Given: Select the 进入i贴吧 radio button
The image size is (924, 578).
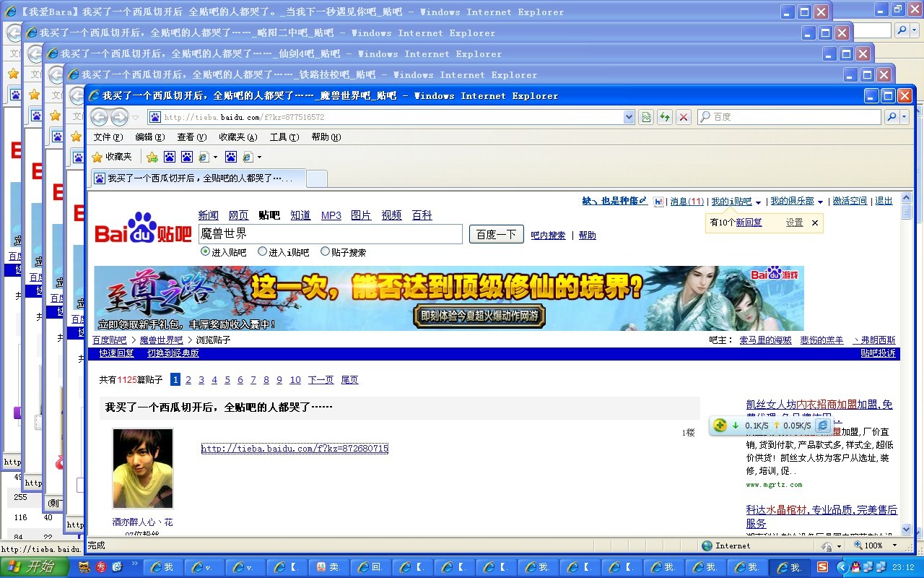Looking at the screenshot, I should 262,252.
